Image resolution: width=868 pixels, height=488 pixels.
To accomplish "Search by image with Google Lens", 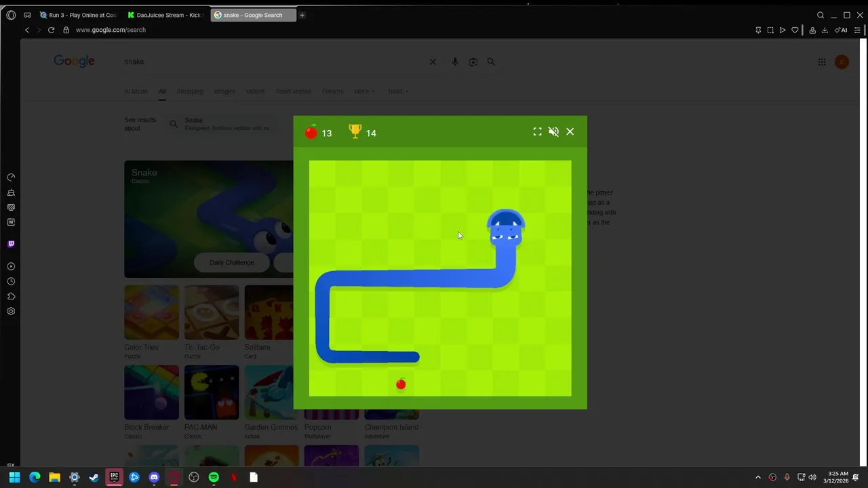I will (473, 62).
